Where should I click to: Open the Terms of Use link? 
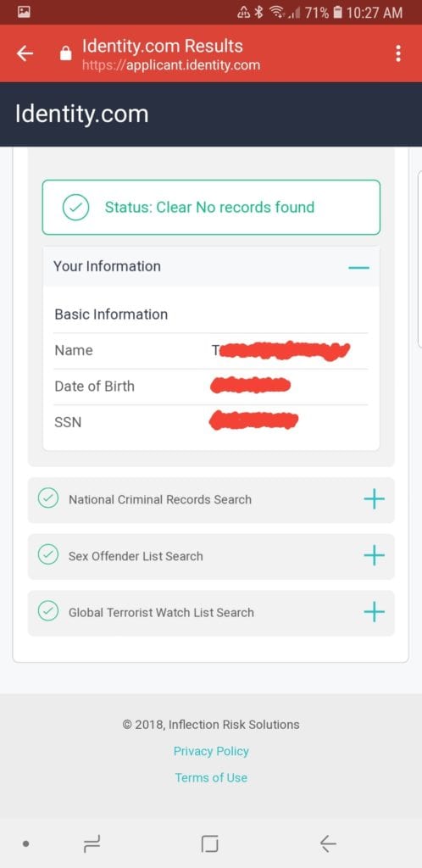(211, 777)
